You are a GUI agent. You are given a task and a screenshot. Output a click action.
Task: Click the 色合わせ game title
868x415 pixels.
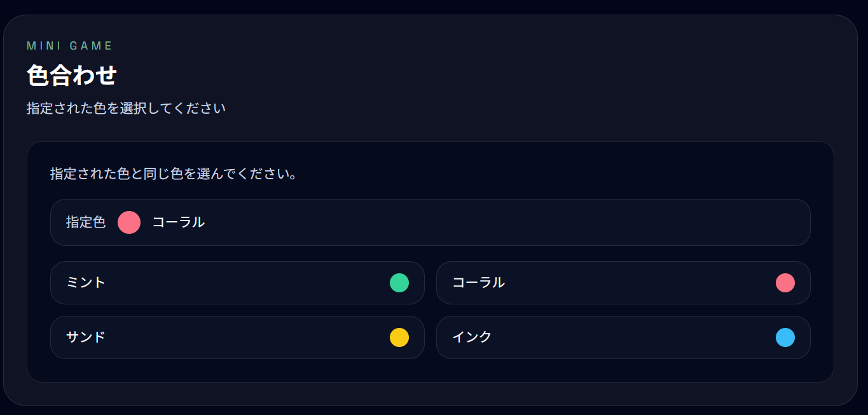coord(72,76)
